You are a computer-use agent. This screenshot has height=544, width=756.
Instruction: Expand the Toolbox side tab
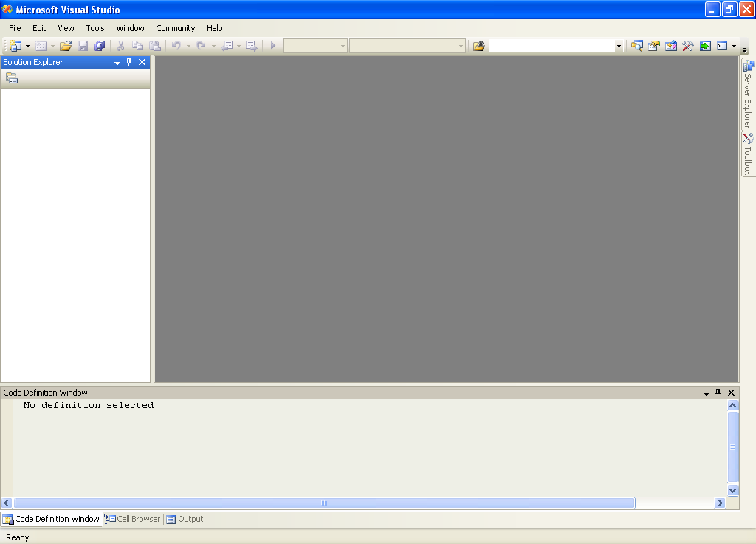[x=748, y=154]
